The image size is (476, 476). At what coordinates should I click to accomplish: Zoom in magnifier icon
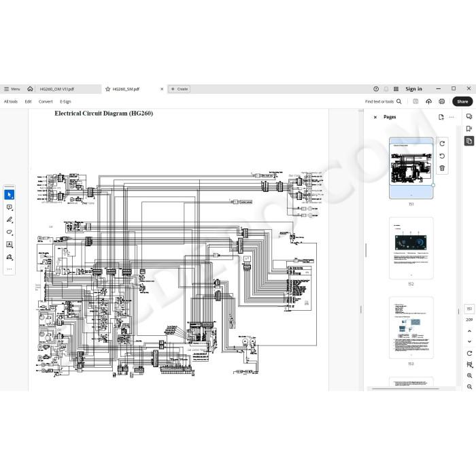469,375
